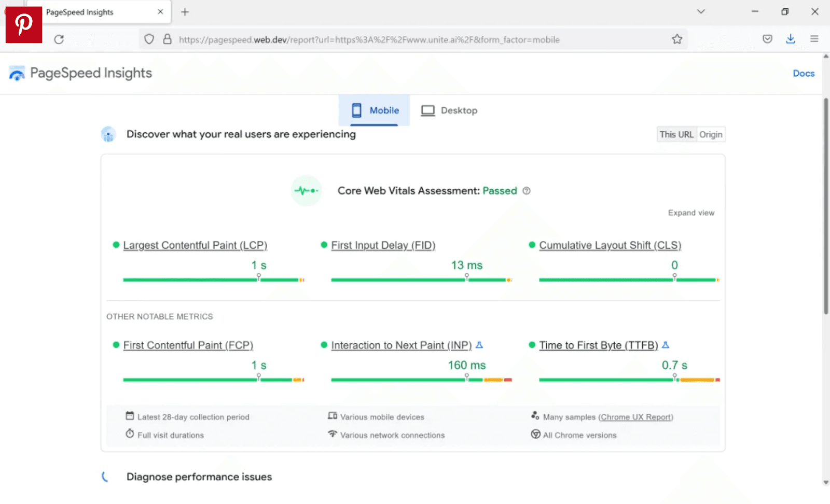Click the FCP distribution bar
The height and width of the screenshot is (504, 830).
coord(213,380)
